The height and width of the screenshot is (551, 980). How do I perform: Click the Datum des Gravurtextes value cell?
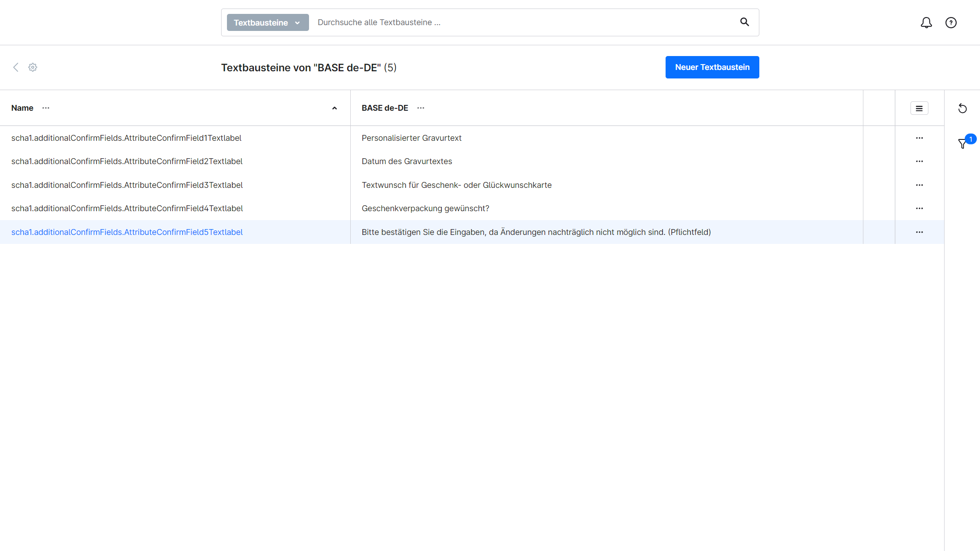tap(607, 161)
